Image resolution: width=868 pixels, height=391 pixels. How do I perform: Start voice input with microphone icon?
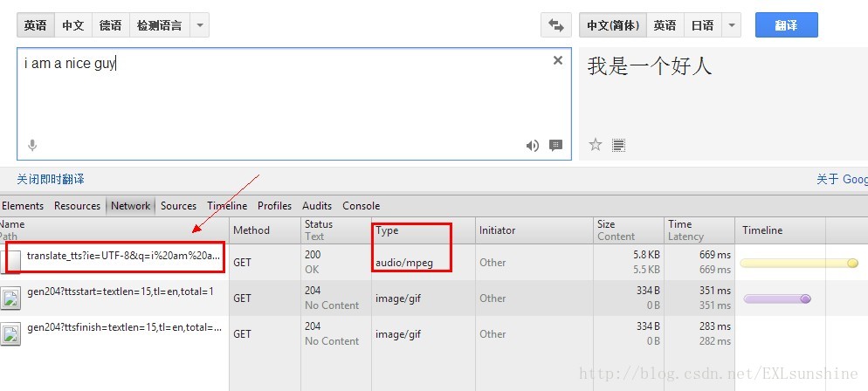(x=32, y=146)
